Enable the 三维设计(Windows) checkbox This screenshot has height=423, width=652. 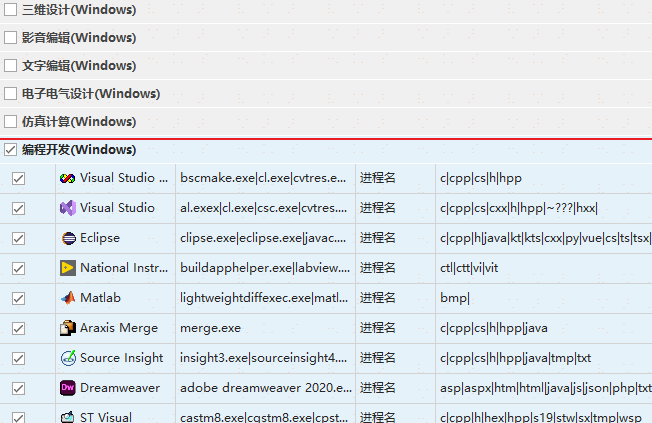[11, 10]
